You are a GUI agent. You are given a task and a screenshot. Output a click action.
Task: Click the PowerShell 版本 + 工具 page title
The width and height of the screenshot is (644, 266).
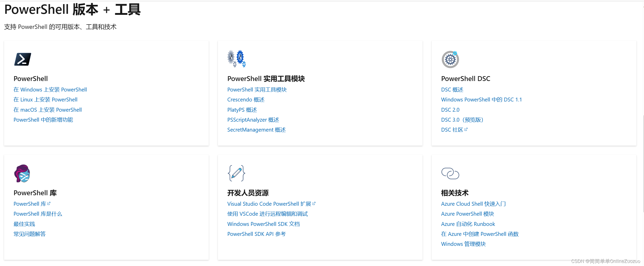72,10
